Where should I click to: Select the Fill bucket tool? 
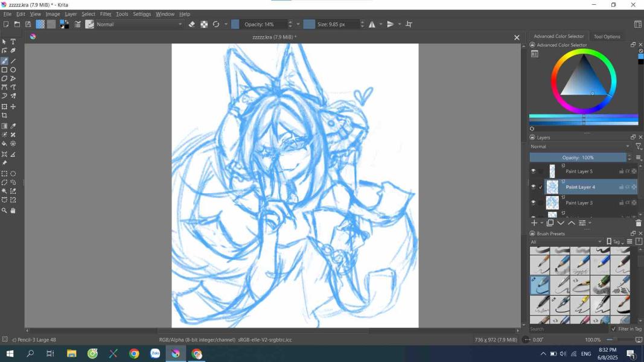pyautogui.click(x=4, y=144)
